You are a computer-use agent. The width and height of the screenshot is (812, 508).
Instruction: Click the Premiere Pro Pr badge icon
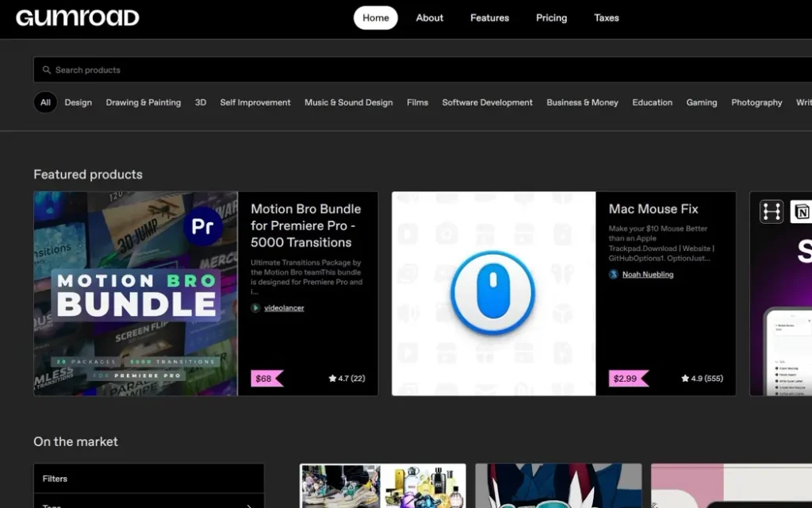(203, 226)
